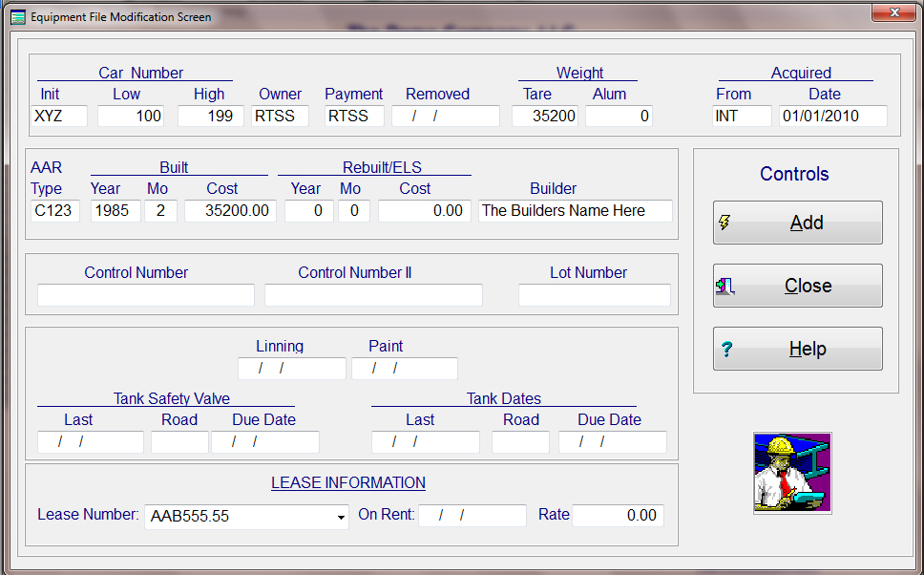Viewport: 924px width, 575px height.
Task: Edit the Built Mo field
Action: pyautogui.click(x=160, y=210)
